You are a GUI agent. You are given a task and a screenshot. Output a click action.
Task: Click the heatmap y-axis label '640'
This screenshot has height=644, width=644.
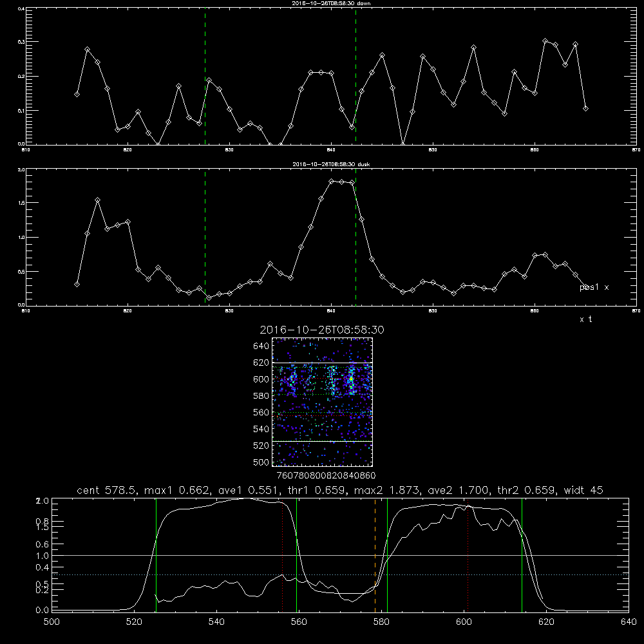261,346
